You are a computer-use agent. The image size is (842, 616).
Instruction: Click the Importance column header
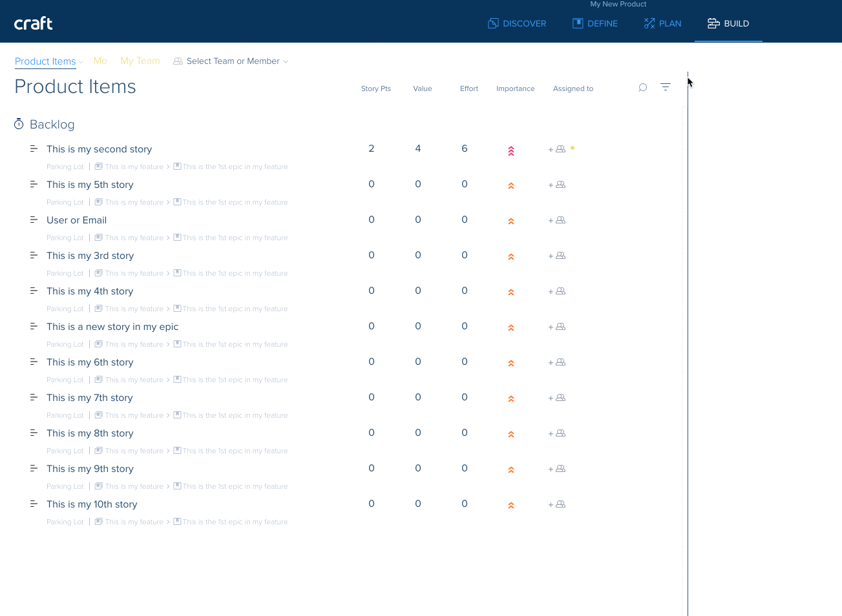tap(515, 88)
